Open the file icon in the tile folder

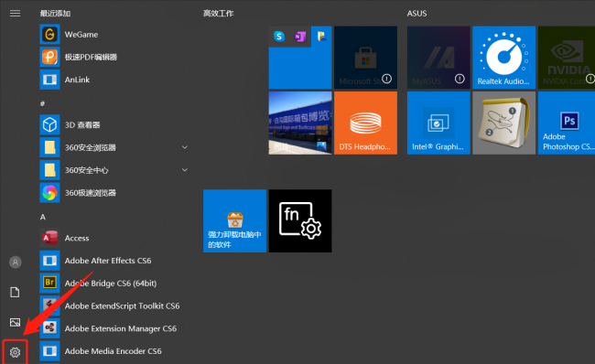point(321,37)
